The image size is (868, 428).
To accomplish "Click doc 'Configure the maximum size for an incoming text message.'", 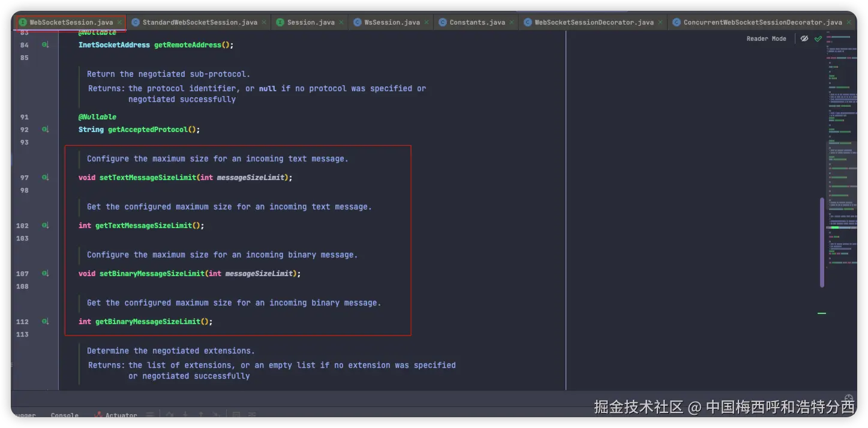I will pos(218,159).
